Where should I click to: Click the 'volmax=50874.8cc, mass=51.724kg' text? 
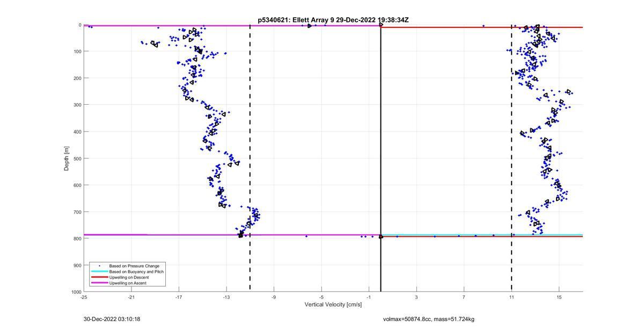click(x=428, y=319)
